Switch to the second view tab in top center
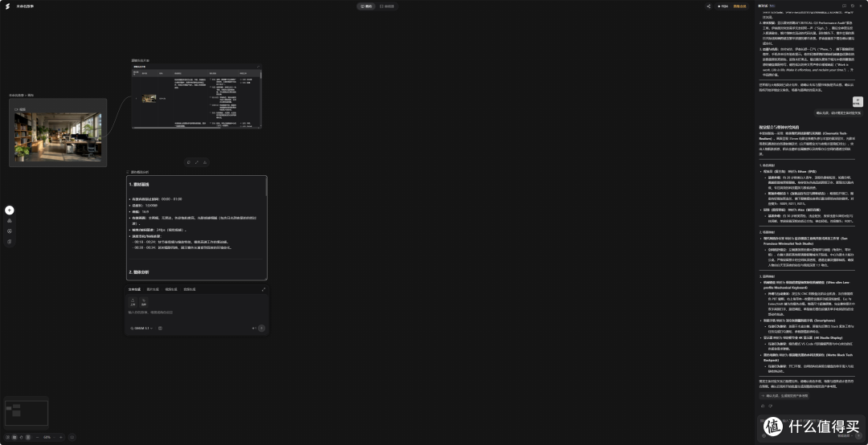 click(x=387, y=6)
